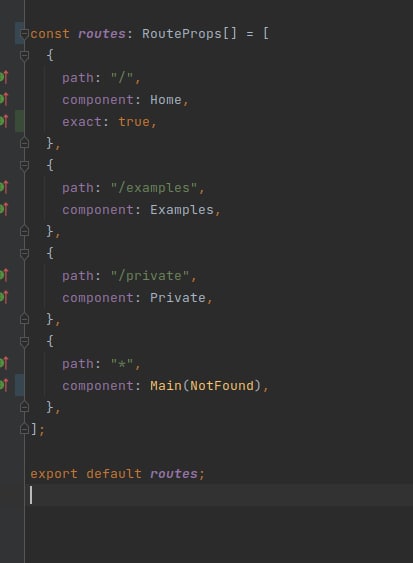The image size is (413, 563).
Task: Click the Main function call name
Action: tap(166, 386)
